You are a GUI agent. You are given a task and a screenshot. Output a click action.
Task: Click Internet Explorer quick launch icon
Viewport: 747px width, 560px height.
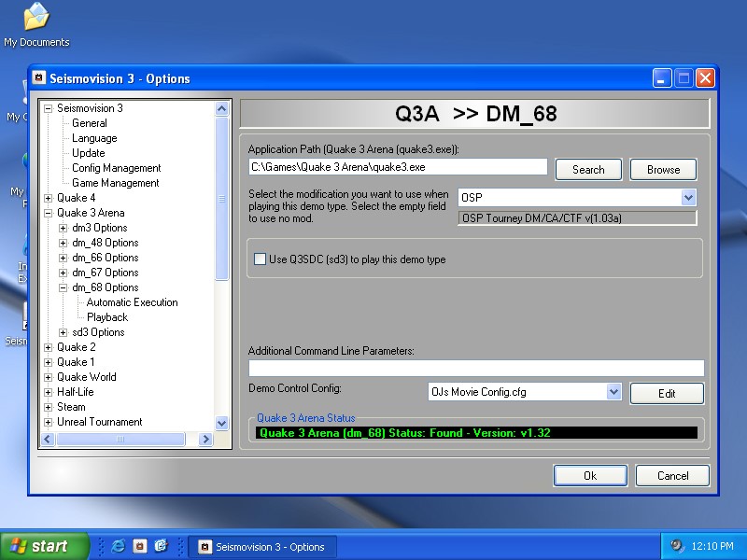[x=119, y=546]
